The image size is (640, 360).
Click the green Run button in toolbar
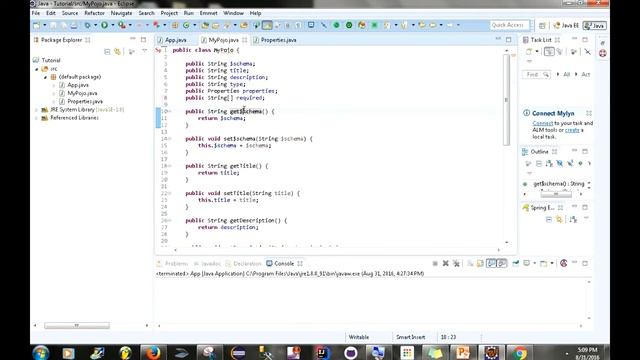coord(104,25)
